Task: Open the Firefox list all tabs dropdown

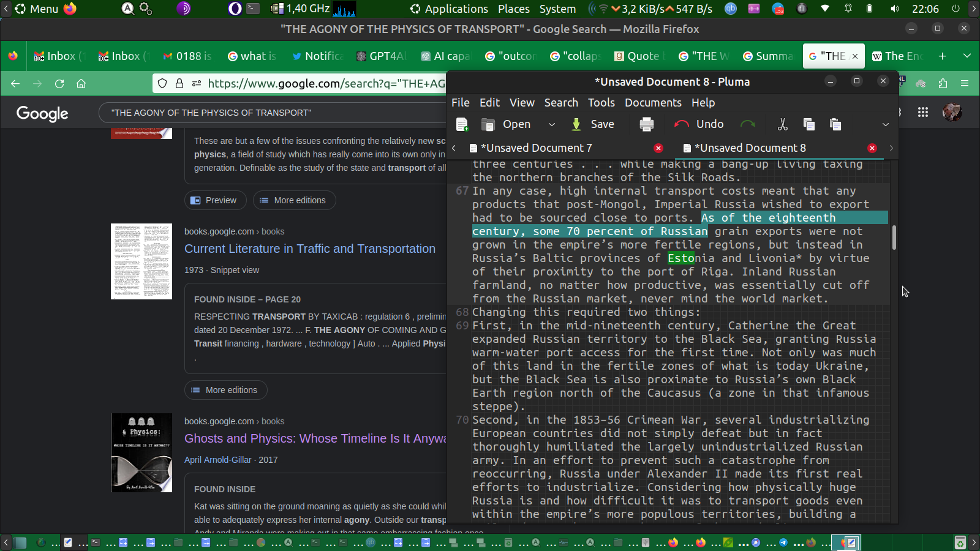Action: coord(967,56)
